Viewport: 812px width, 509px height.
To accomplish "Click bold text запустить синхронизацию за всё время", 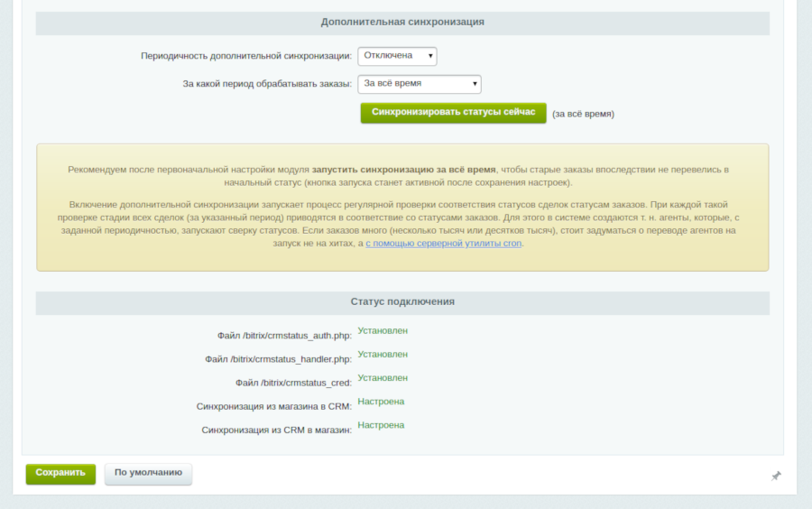I will (x=403, y=170).
